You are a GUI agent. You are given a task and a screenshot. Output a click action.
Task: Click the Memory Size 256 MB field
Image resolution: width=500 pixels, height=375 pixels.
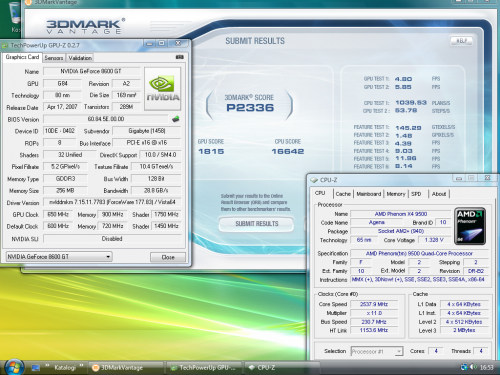click(x=65, y=191)
